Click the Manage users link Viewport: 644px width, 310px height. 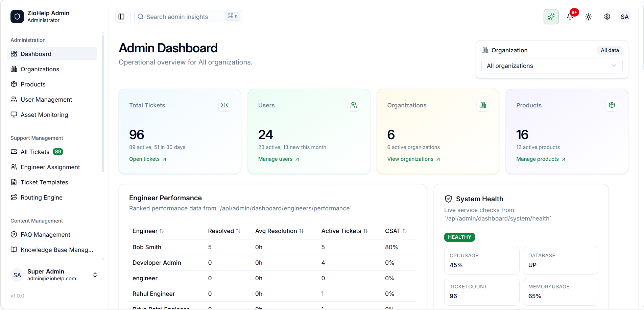point(279,159)
